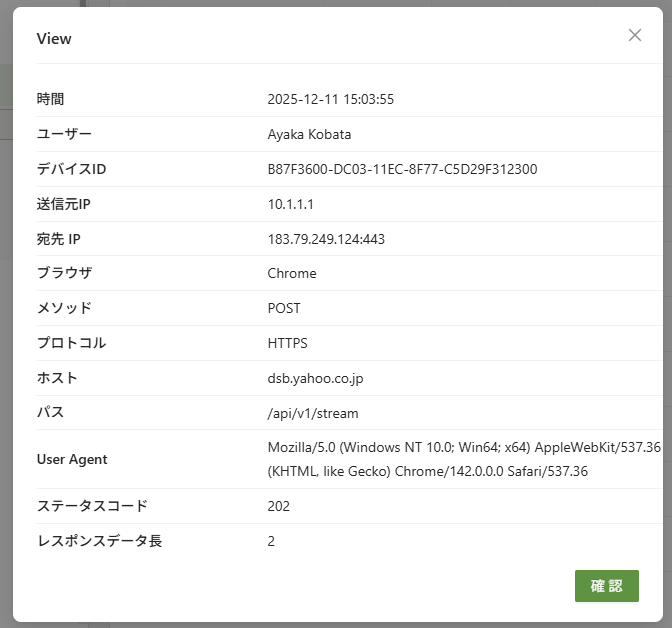Click the デバイスID field label
Image resolution: width=672 pixels, height=628 pixels.
71,169
